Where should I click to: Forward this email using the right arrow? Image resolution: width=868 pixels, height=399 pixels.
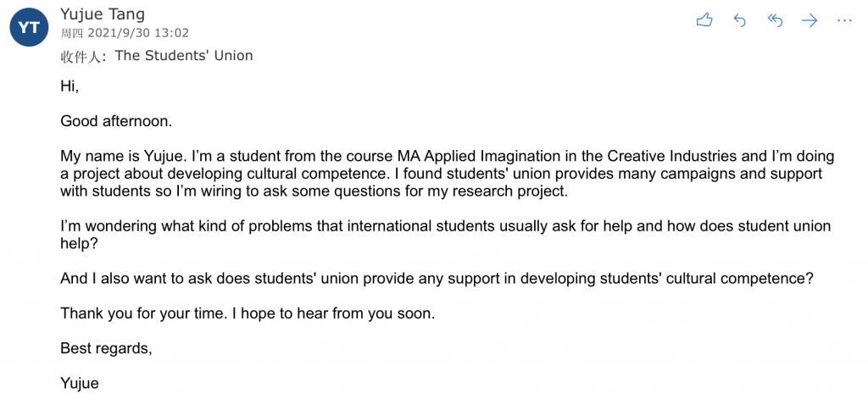[810, 20]
